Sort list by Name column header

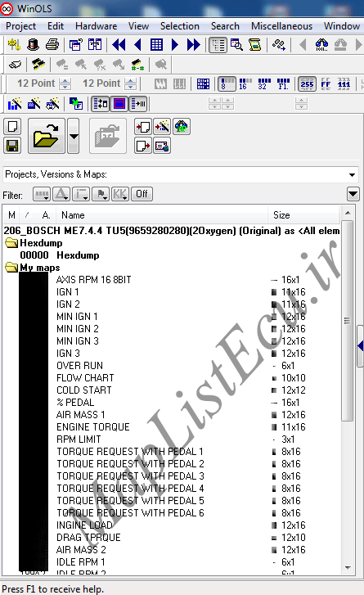coord(162,215)
